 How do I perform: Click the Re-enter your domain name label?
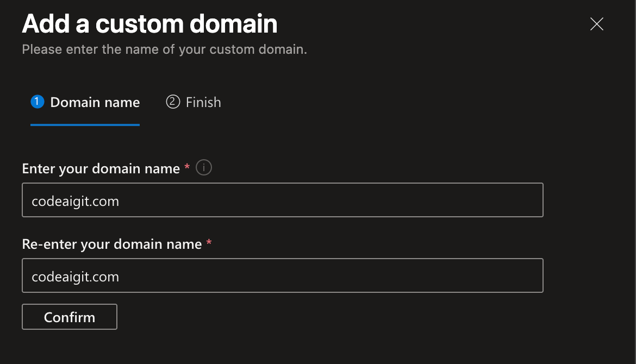pos(112,244)
